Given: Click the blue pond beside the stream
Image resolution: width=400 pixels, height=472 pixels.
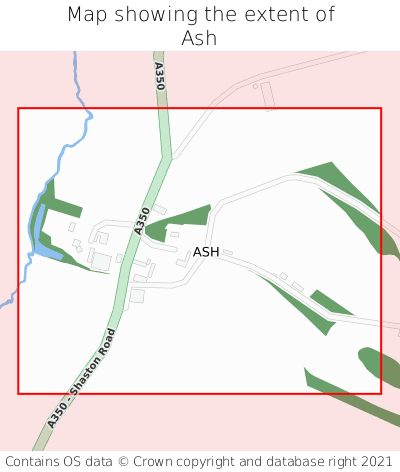Looking at the screenshot, I should (43, 237).
